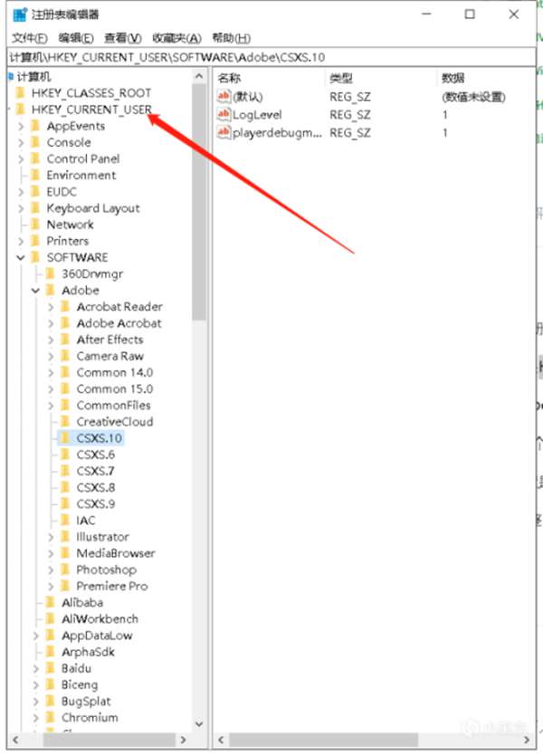The image size is (543, 756).
Task: Collapse the Adobe tree node
Action: click(x=36, y=291)
